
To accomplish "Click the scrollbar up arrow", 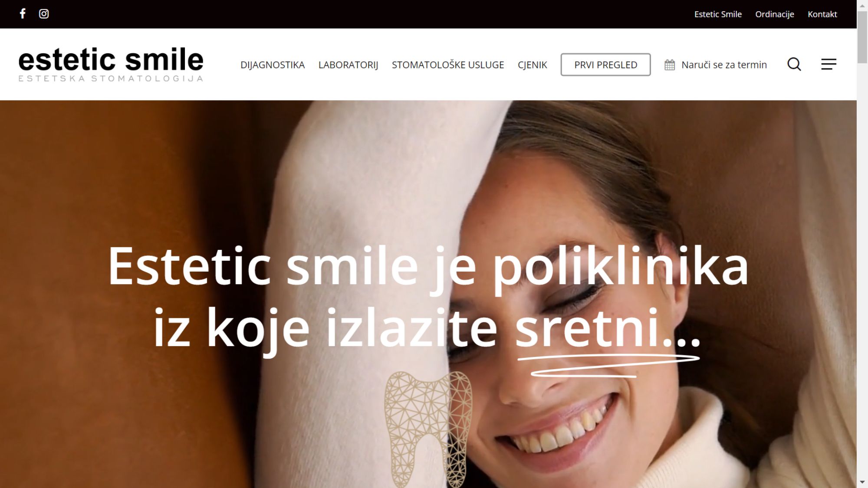I will pyautogui.click(x=862, y=5).
